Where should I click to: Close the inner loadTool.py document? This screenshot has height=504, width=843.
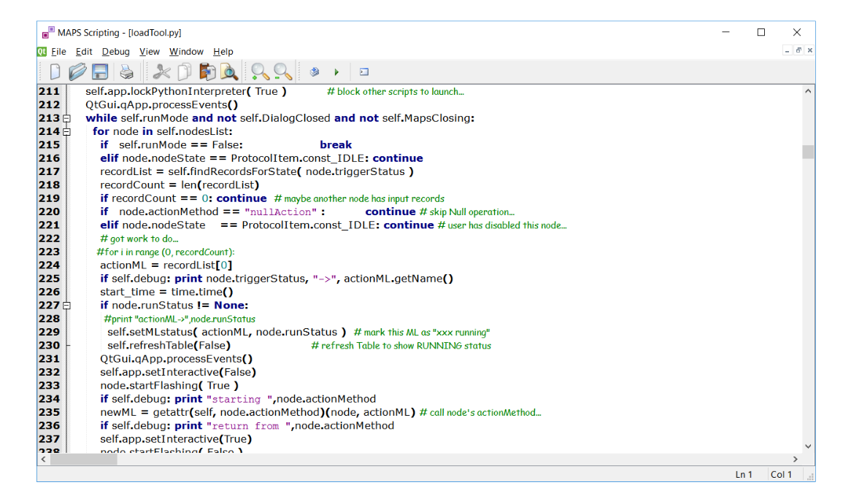point(809,50)
